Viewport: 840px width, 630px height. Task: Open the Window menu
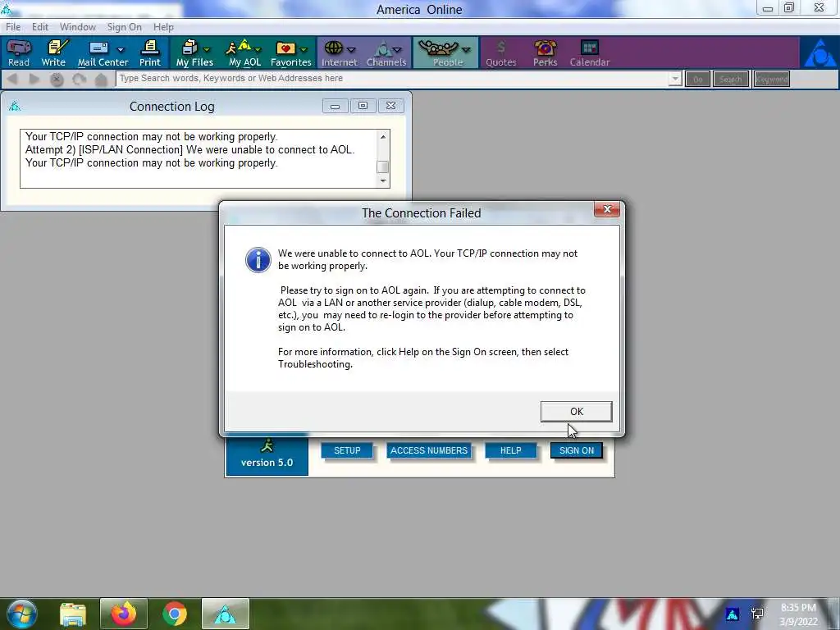coord(78,27)
